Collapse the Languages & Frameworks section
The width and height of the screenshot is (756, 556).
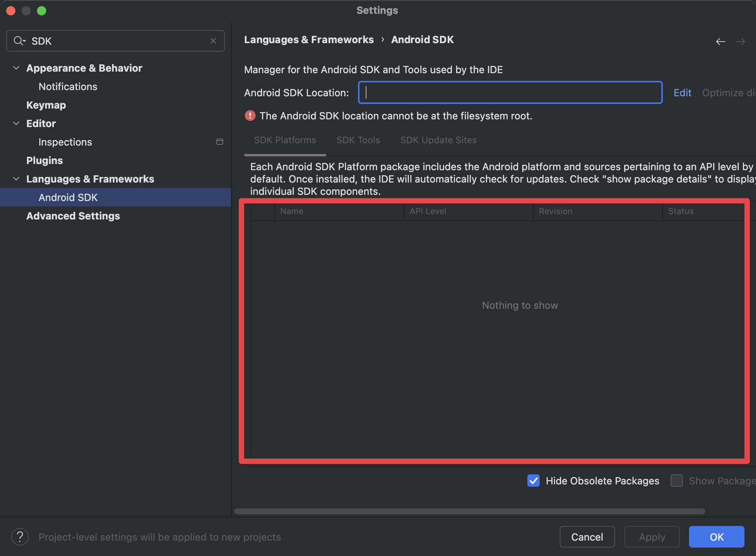tap(16, 179)
